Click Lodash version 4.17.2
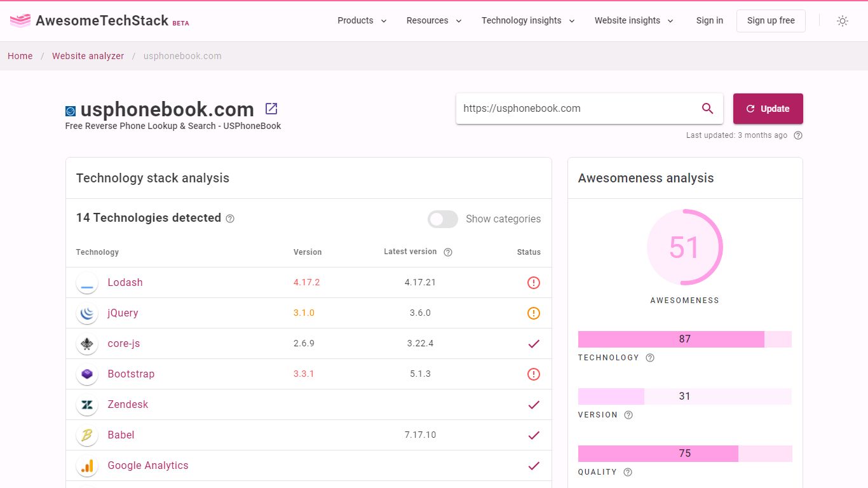Viewport: 868px width, 488px height. [x=306, y=283]
